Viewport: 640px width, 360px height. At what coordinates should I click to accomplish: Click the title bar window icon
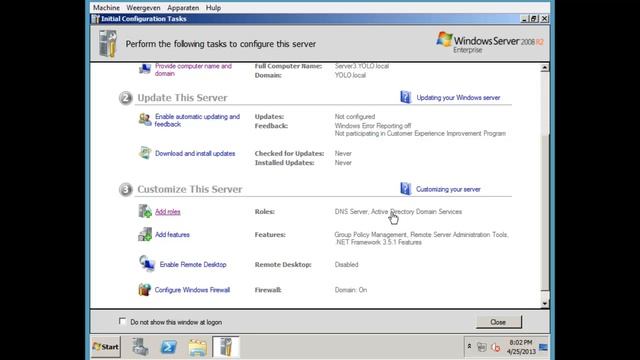[x=96, y=19]
